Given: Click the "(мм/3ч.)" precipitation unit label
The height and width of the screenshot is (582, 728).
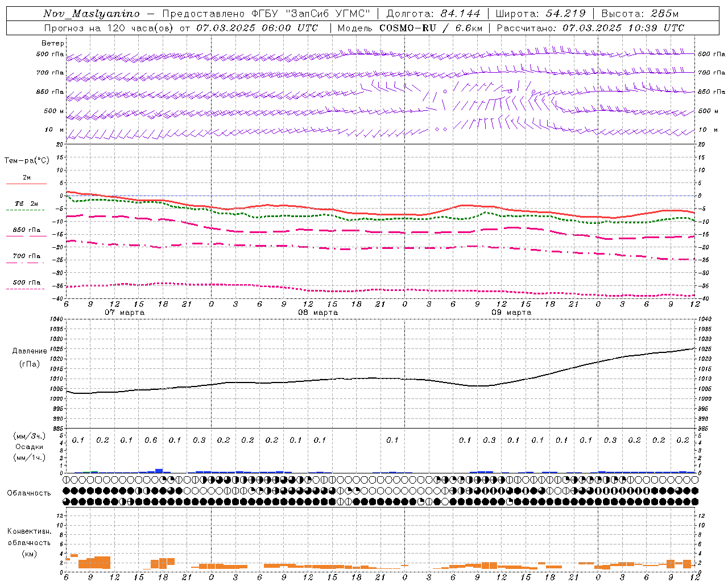Looking at the screenshot, I should (30, 436).
